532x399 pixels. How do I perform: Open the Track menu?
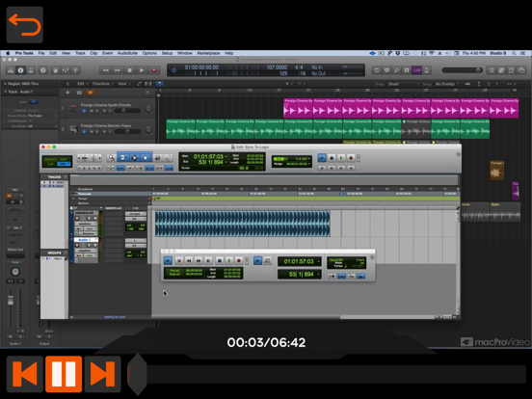[x=80, y=53]
